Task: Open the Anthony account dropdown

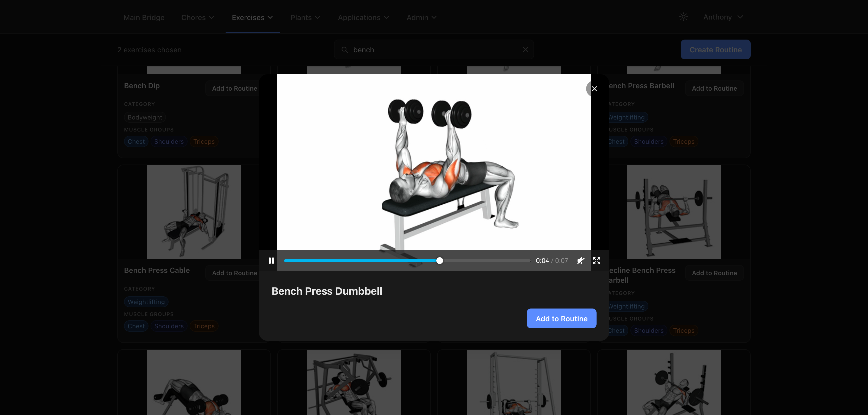Action: tap(723, 16)
